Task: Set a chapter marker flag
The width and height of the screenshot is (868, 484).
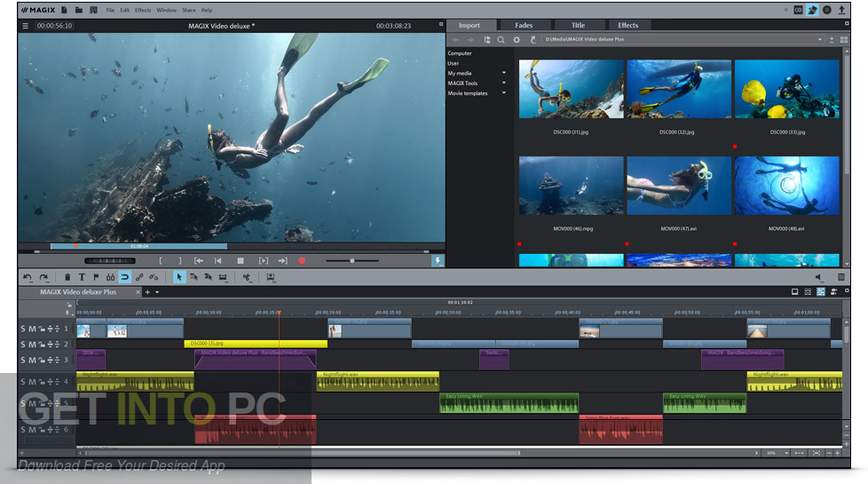Action: [x=96, y=277]
